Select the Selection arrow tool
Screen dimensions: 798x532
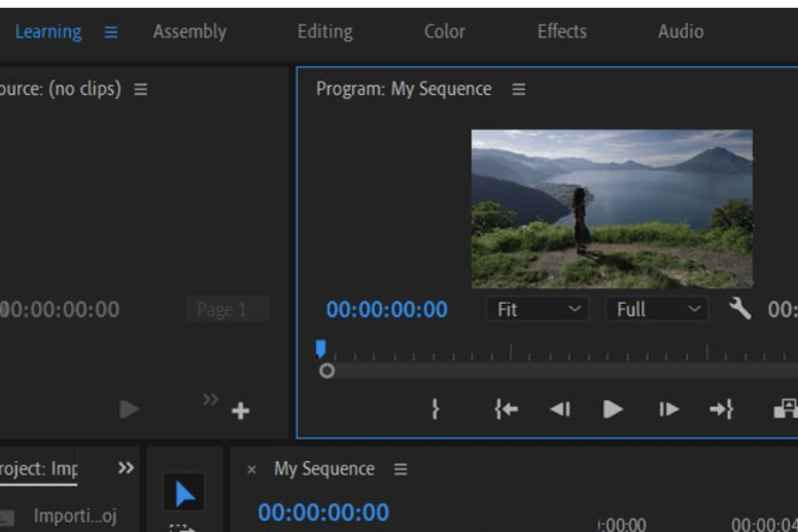click(184, 493)
